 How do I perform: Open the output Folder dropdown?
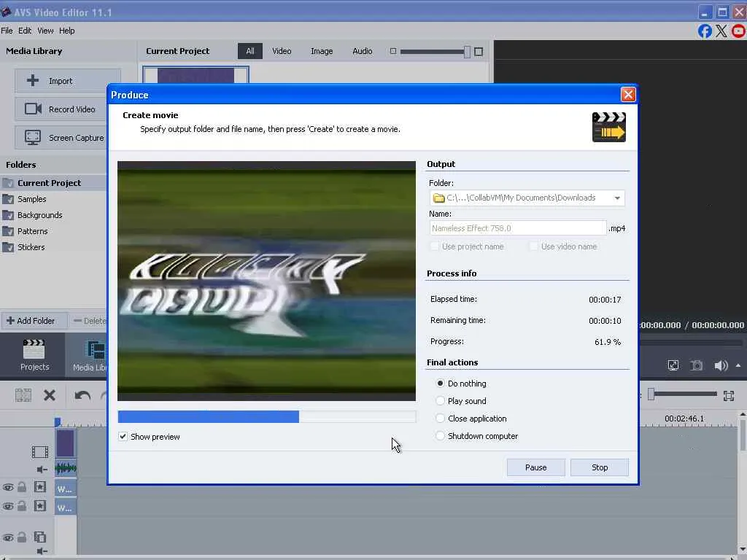pyautogui.click(x=617, y=198)
